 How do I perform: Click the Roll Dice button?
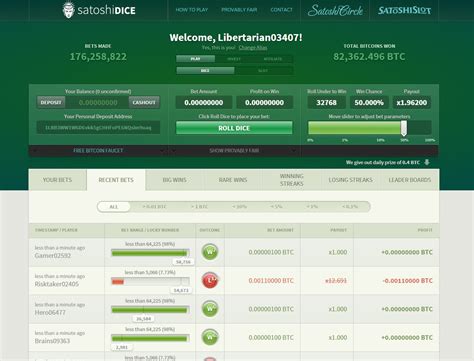[234, 128]
